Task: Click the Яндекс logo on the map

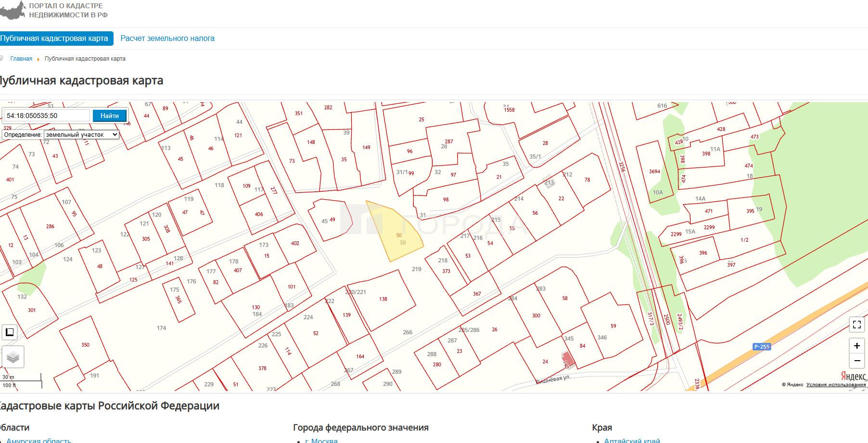Action: click(853, 376)
